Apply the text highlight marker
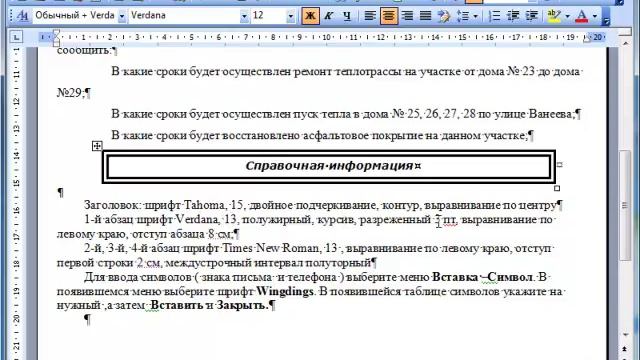 tap(554, 16)
